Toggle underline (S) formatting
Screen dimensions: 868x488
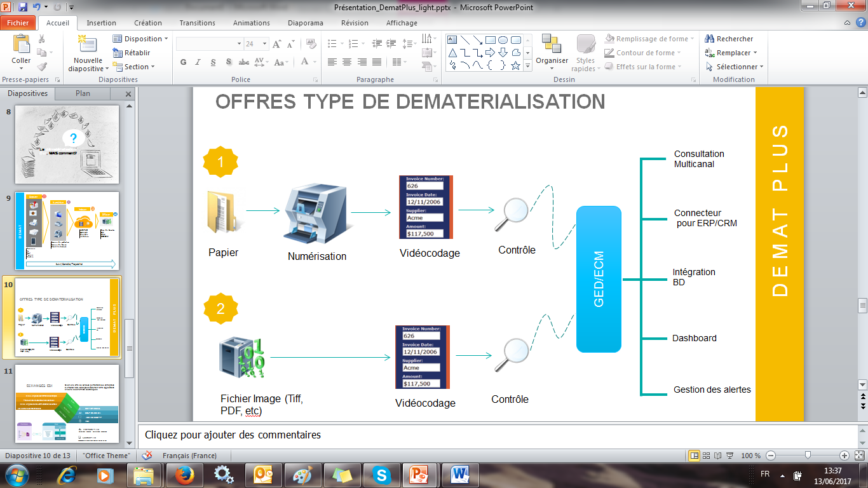(213, 62)
